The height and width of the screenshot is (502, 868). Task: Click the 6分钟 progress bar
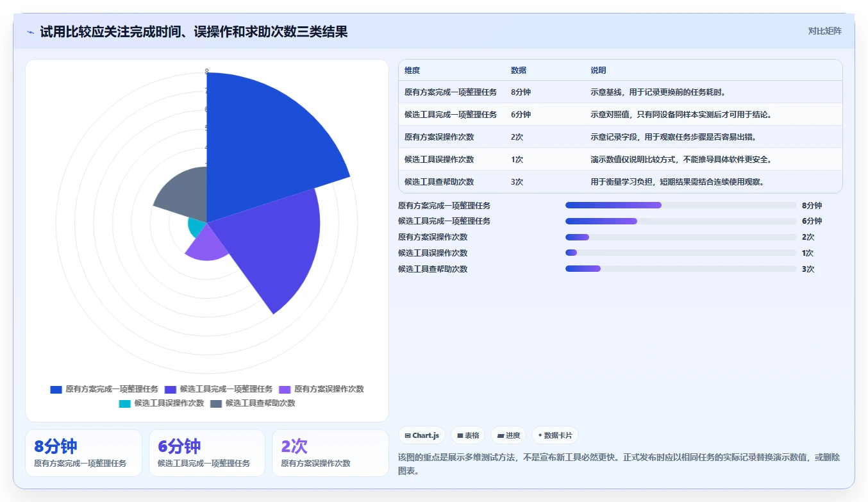point(681,221)
